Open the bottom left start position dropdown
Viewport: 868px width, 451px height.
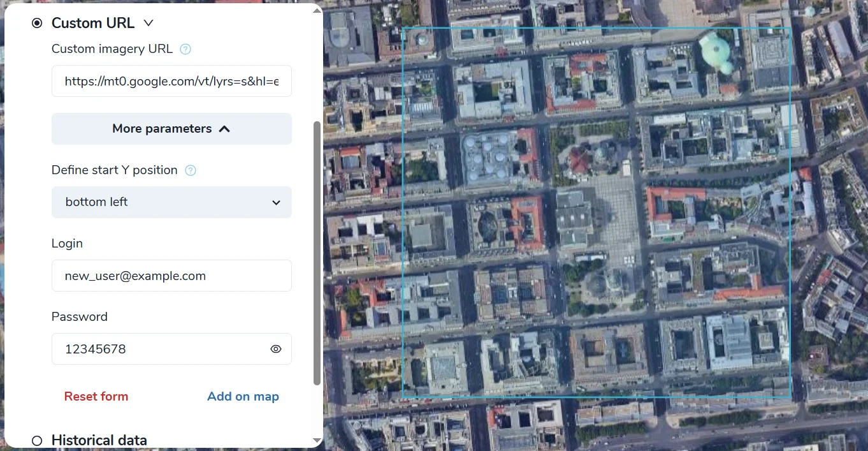(171, 202)
